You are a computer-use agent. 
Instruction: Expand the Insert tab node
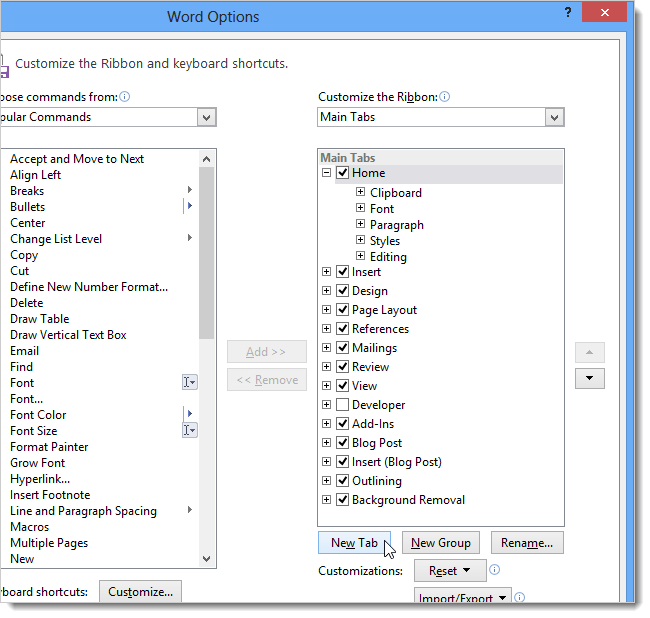pyautogui.click(x=327, y=271)
